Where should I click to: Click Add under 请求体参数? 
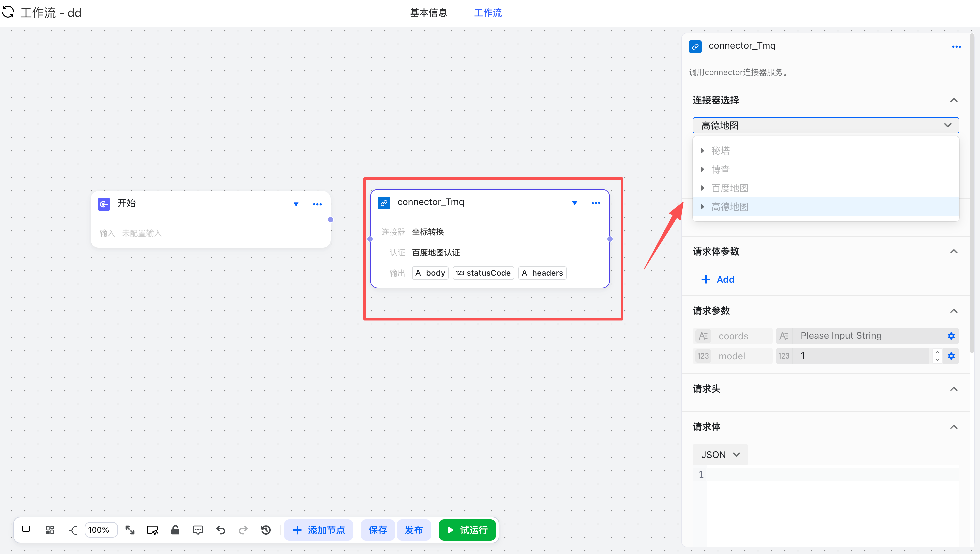(717, 279)
